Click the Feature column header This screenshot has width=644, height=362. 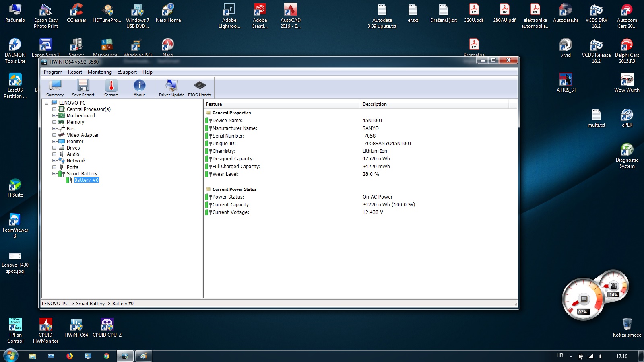(x=282, y=104)
